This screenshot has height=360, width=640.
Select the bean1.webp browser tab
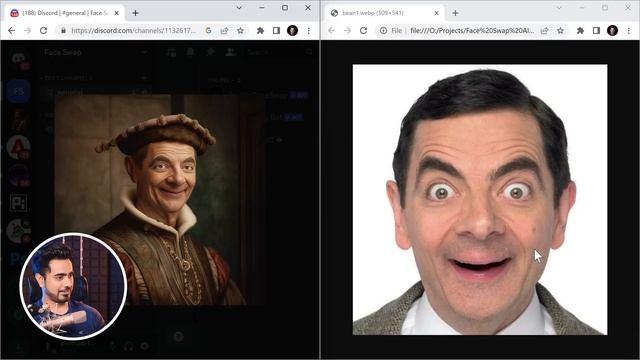pyautogui.click(x=384, y=13)
